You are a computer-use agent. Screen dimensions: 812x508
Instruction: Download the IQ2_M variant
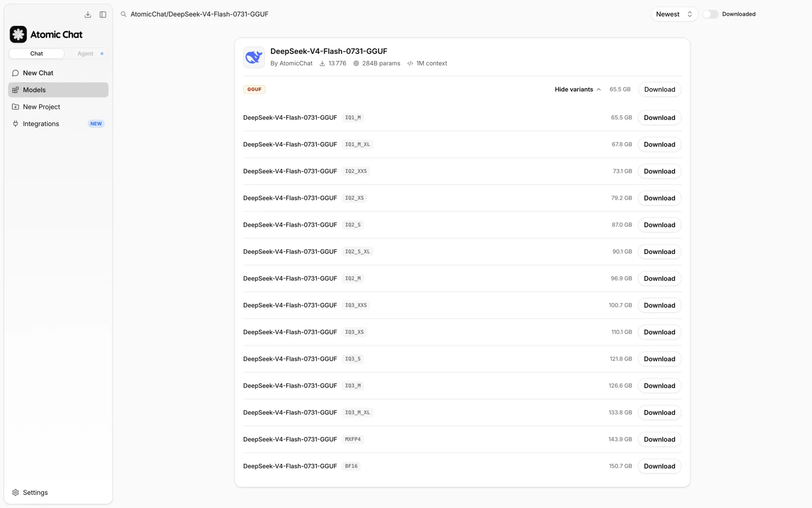coord(660,279)
